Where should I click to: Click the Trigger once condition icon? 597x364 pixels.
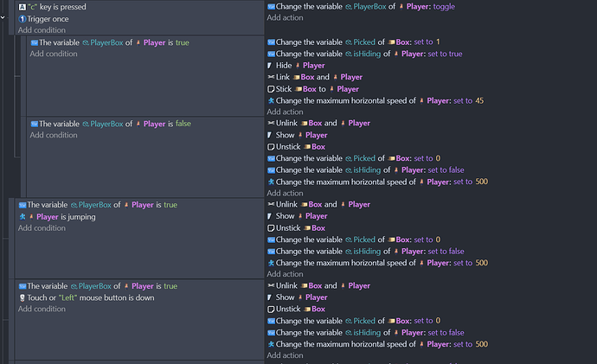click(22, 18)
